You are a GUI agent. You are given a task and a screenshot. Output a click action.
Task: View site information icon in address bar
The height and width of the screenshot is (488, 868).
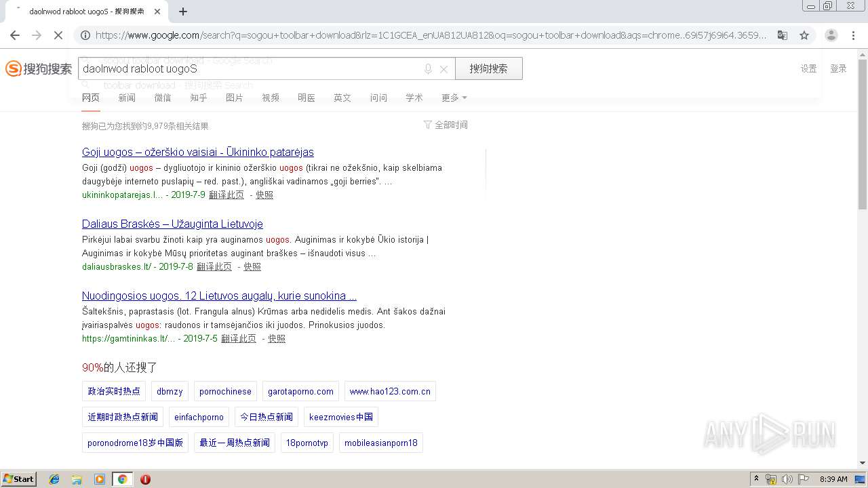pyautogui.click(x=84, y=35)
